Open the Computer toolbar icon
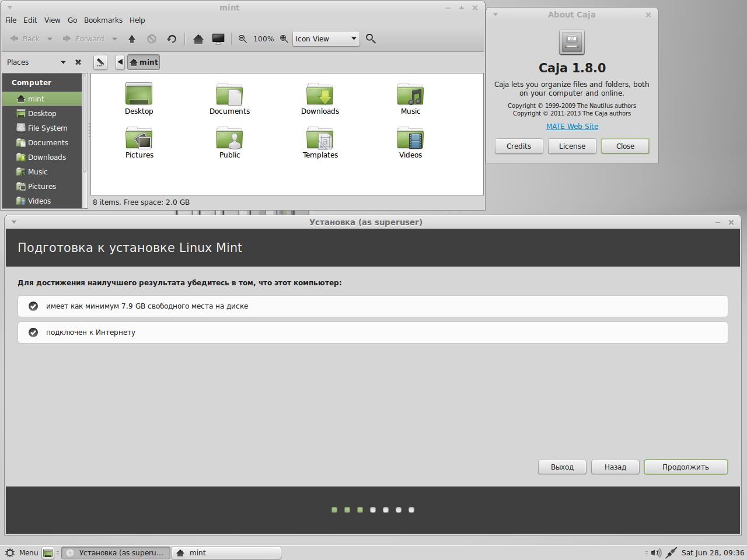This screenshot has height=560, width=747. 218,39
